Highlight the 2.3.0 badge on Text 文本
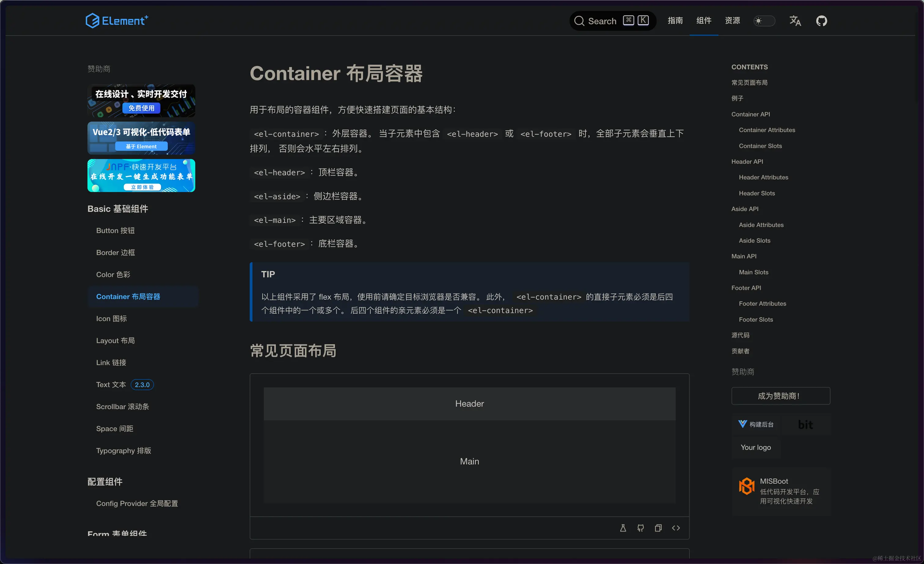Image resolution: width=924 pixels, height=564 pixels. coord(142,384)
